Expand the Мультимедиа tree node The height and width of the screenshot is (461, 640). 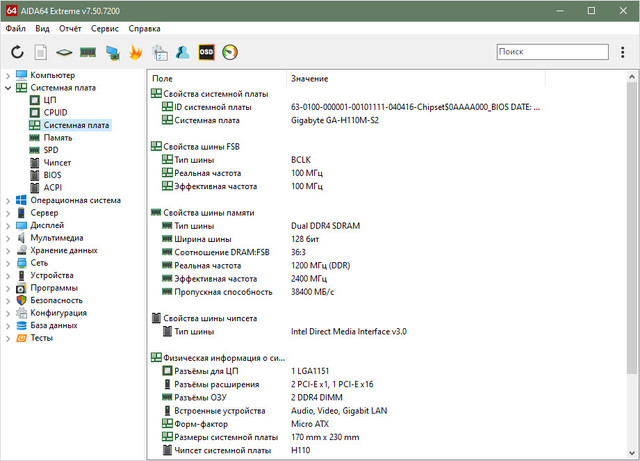click(8, 238)
